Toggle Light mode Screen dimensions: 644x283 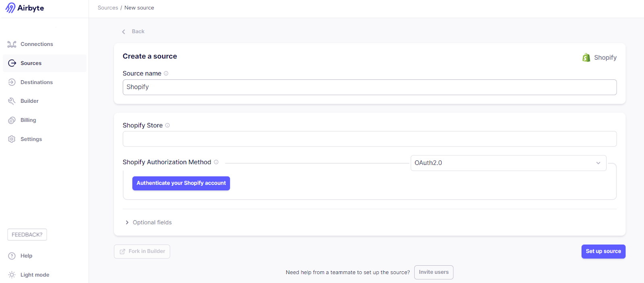click(x=35, y=275)
